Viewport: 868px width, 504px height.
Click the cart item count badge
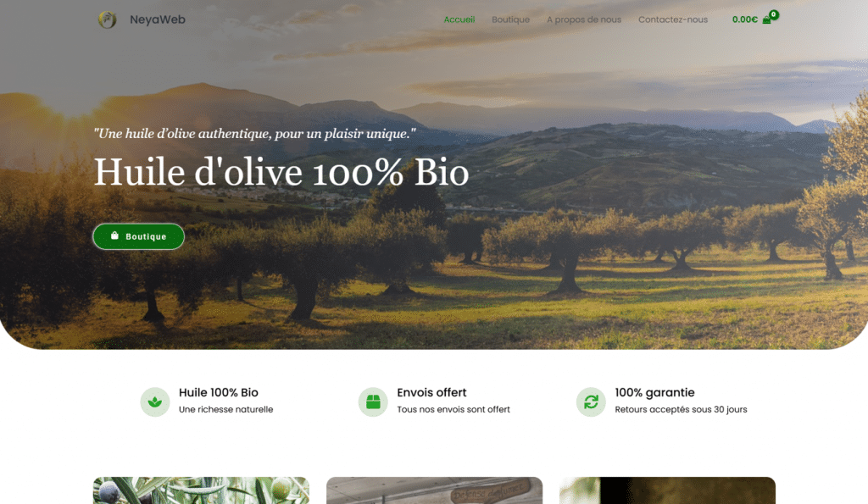(x=774, y=14)
